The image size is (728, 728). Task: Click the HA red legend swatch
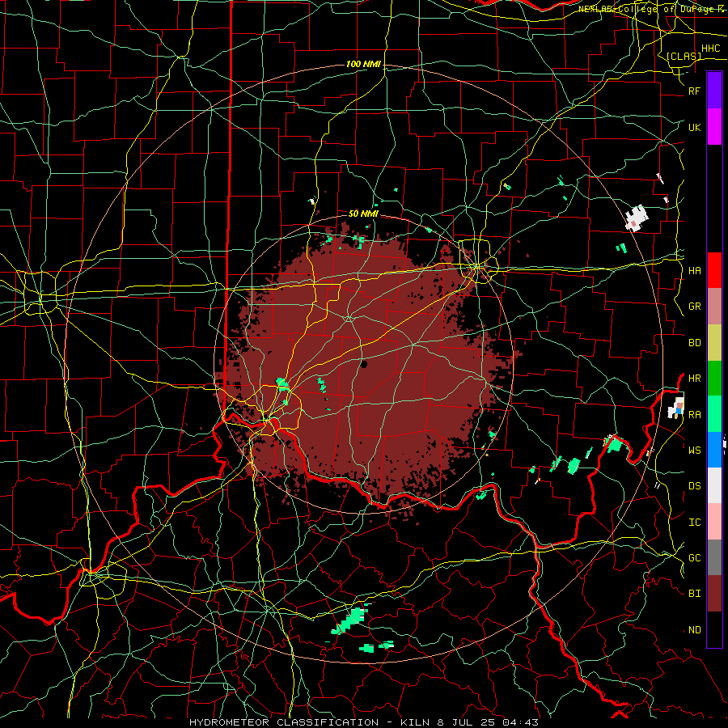(714, 270)
